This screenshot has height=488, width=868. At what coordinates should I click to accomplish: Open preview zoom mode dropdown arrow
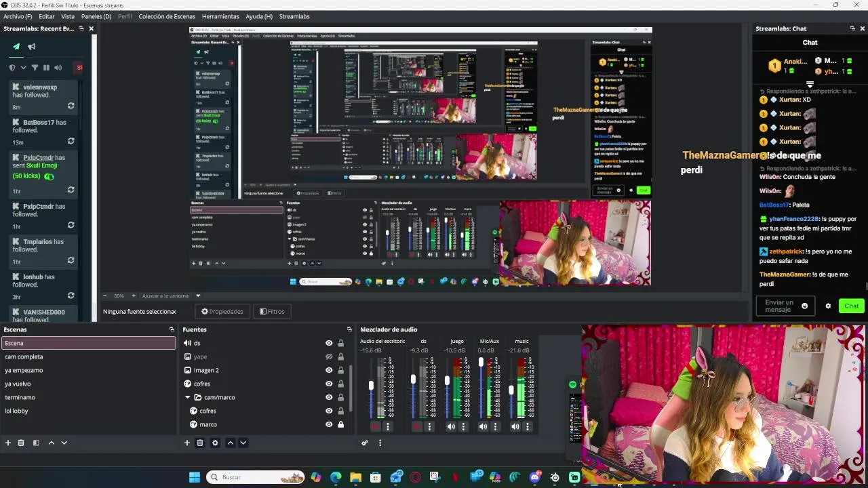198,296
